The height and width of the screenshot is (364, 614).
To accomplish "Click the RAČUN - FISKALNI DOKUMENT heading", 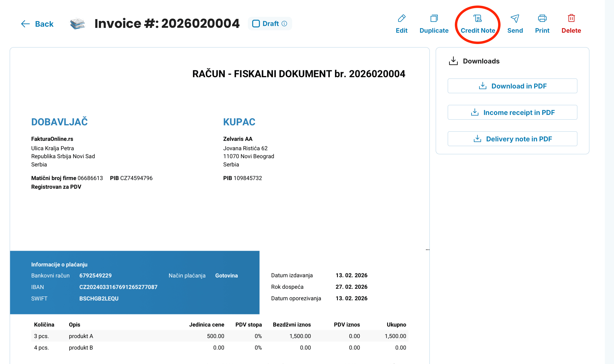I will click(x=298, y=74).
